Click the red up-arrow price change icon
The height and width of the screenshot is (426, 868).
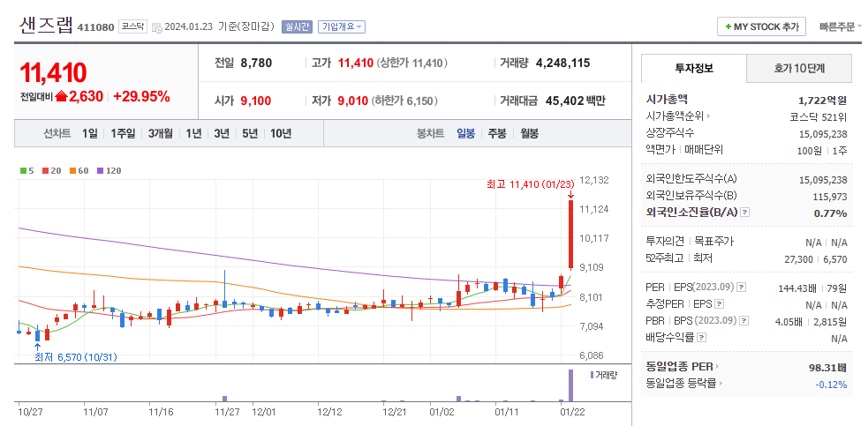62,96
